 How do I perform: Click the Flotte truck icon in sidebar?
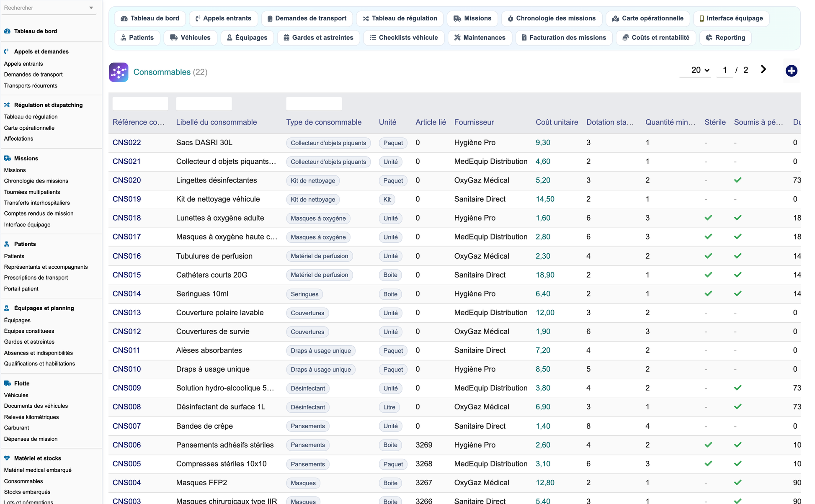pyautogui.click(x=8, y=383)
